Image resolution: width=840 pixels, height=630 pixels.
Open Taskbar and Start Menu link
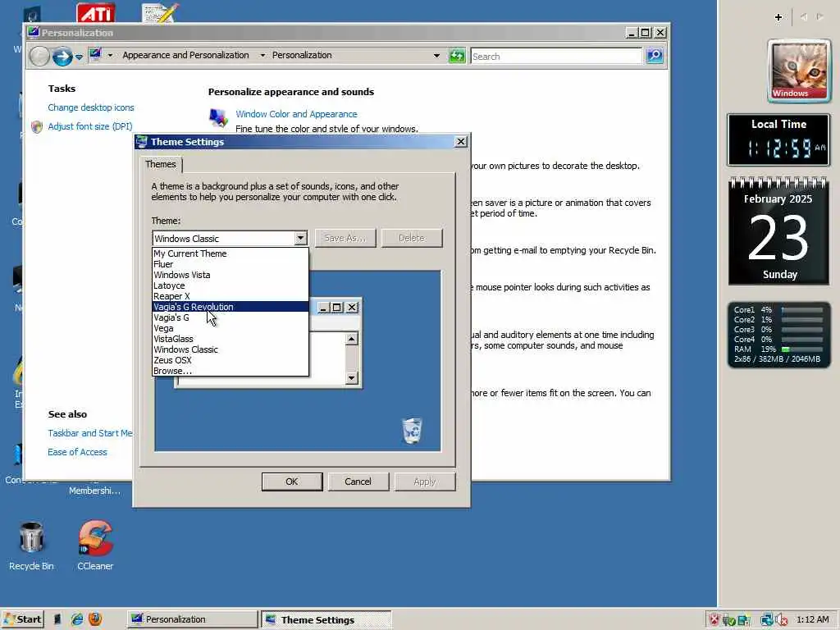[x=90, y=433]
